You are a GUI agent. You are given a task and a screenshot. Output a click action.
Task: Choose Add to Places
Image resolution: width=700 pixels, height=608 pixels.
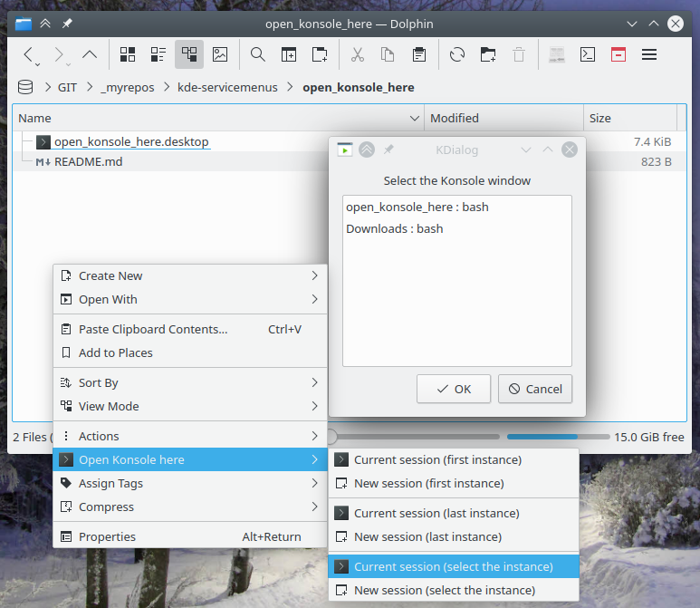pos(190,352)
